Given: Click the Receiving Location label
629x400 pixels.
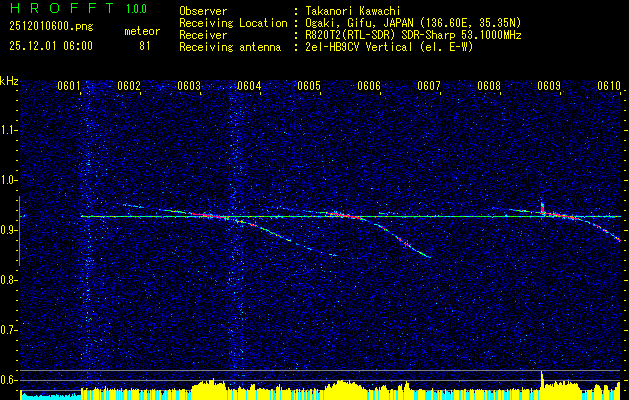Looking at the screenshot, I should coord(233,23).
